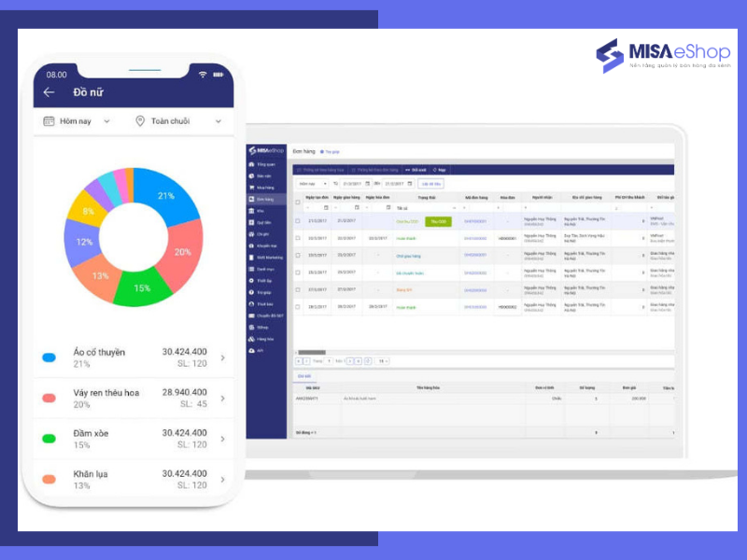Click the Trạng thái column header

click(x=427, y=197)
